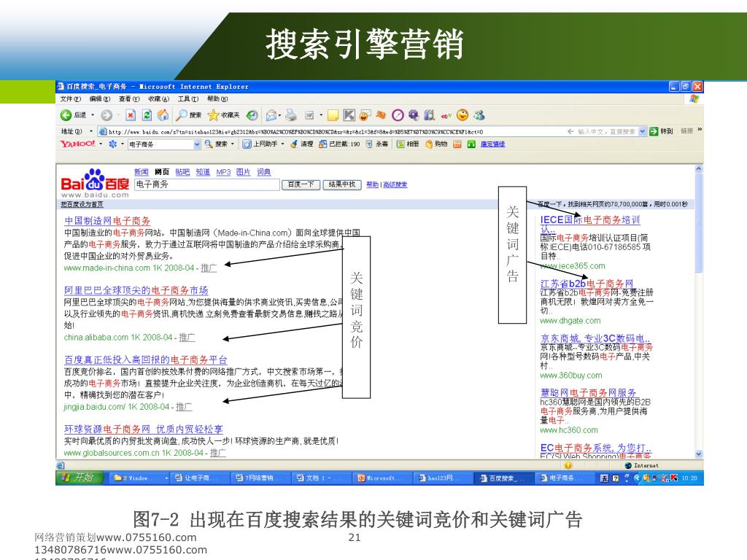Viewport: 747px width, 560px height.
Task: Open result 中国制造网电子商务
Action: (107, 221)
